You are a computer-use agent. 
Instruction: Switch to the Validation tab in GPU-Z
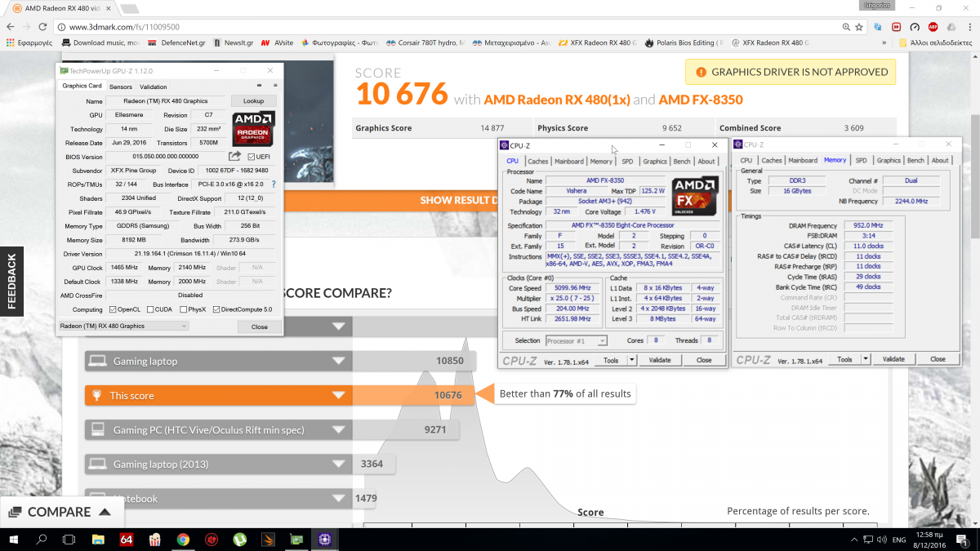[154, 87]
